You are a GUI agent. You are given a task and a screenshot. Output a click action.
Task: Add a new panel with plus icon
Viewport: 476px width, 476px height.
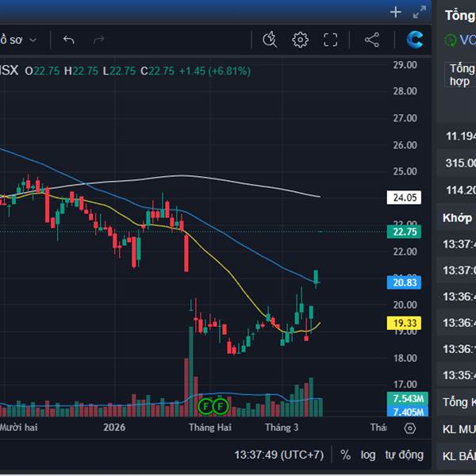[396, 12]
